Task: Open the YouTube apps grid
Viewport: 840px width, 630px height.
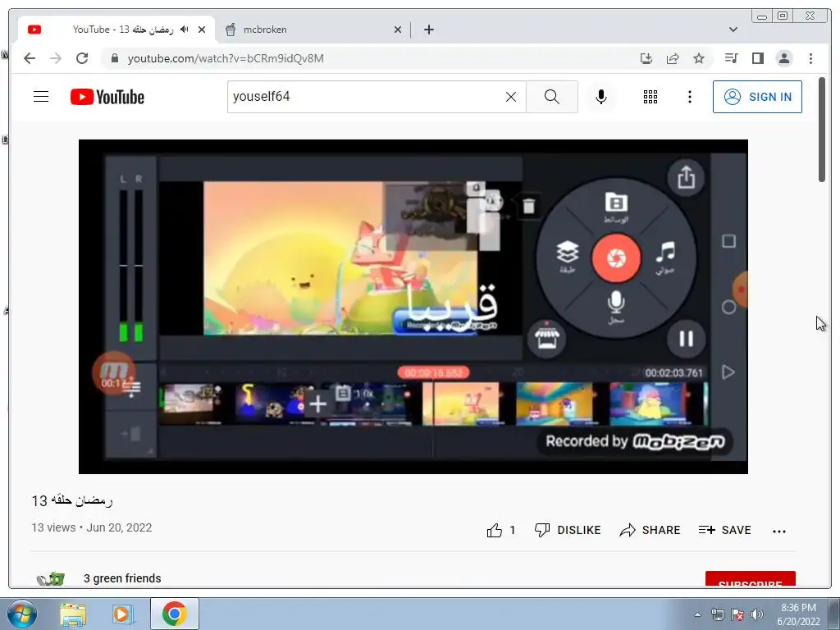Action: (651, 97)
